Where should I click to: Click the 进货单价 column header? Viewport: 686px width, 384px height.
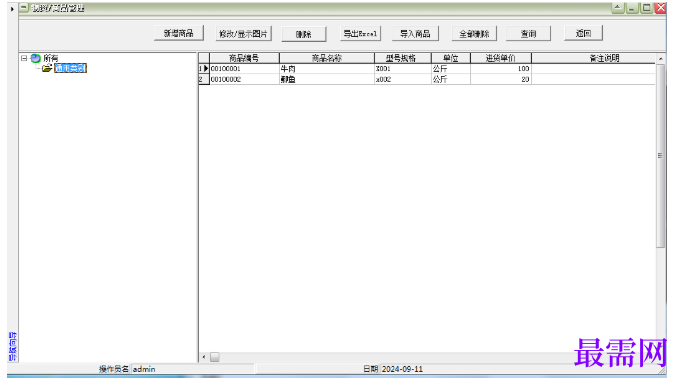501,58
